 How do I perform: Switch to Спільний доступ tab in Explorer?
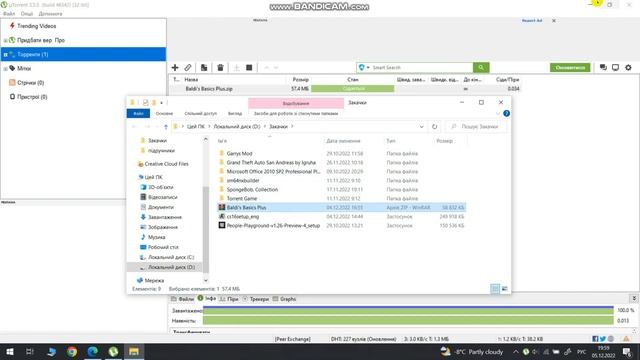tap(201, 113)
